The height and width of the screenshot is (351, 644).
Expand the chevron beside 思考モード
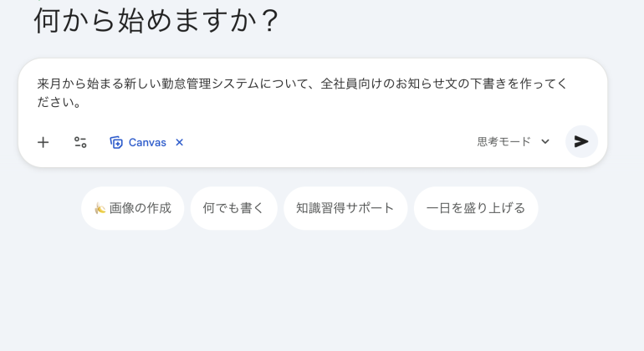coord(545,142)
